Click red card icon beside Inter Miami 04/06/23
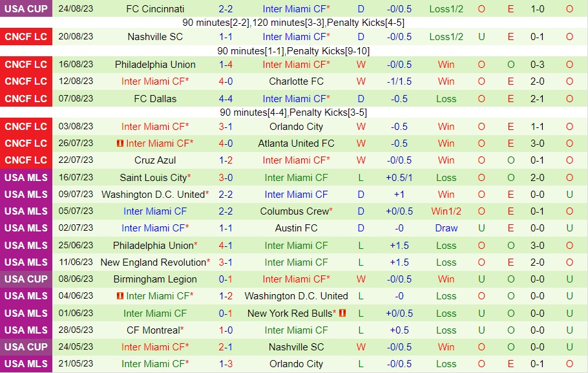This screenshot has height=373, width=588. 120,295
